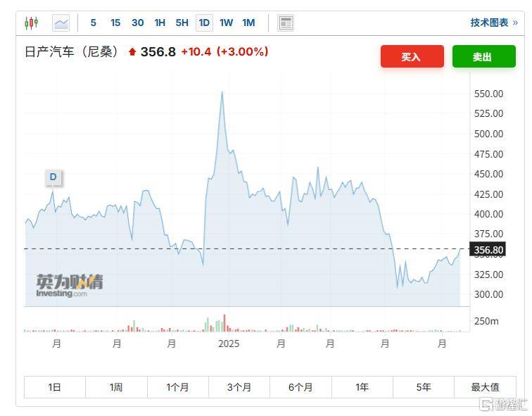Switch to candlestick chart icon

click(x=31, y=23)
